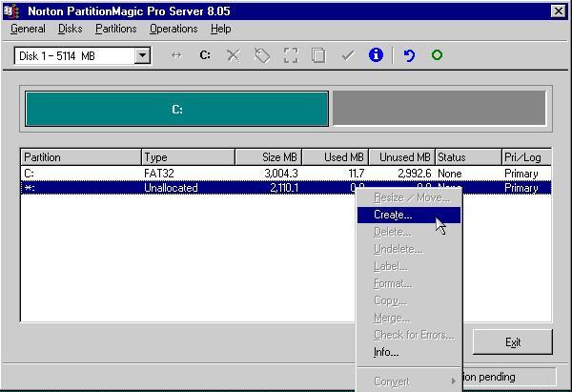Click the Exit button
The image size is (572, 392).
pos(513,342)
